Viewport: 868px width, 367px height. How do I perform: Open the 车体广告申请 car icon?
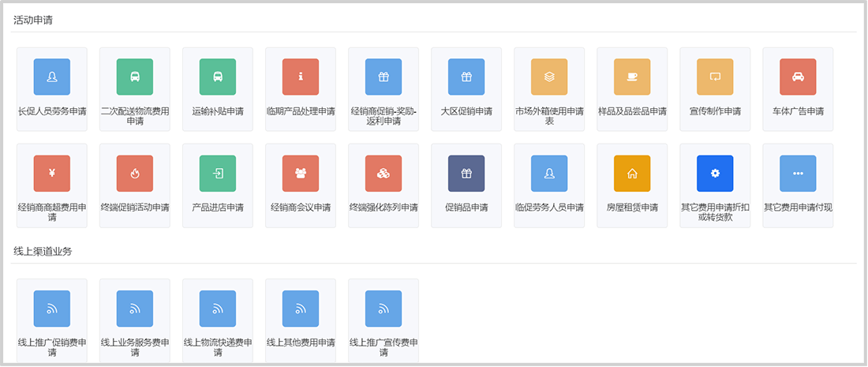798,77
